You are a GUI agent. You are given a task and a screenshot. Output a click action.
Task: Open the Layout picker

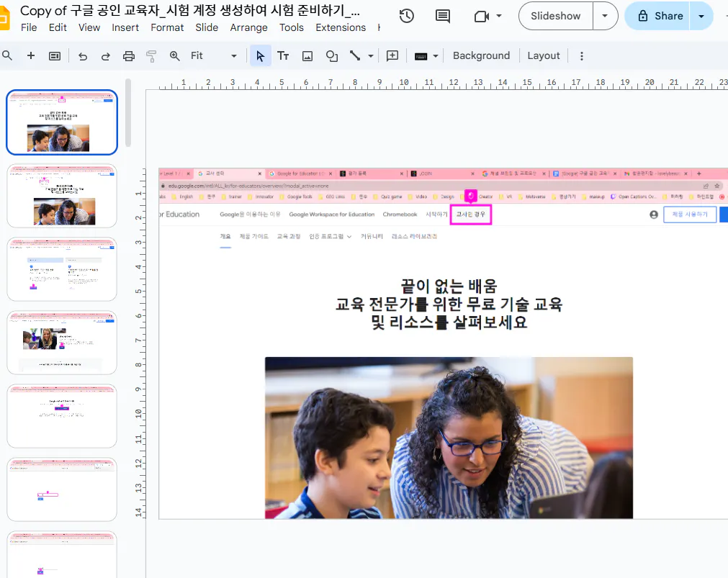click(544, 55)
